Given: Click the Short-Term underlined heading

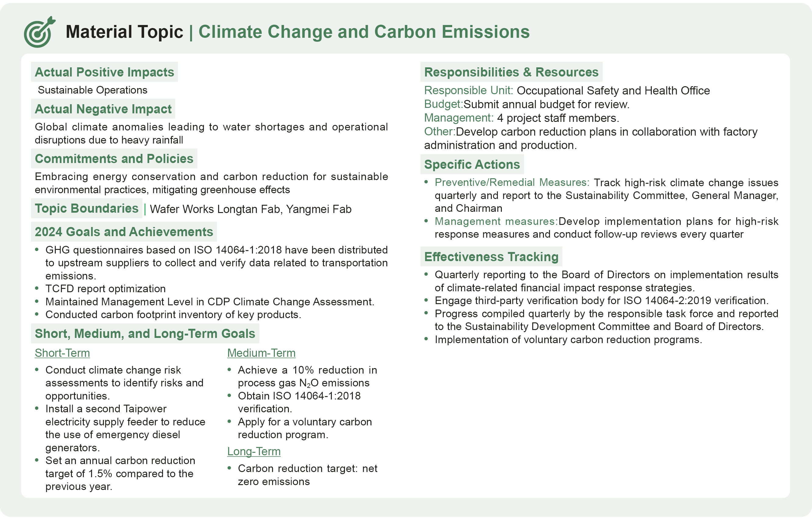Looking at the screenshot, I should [x=62, y=353].
